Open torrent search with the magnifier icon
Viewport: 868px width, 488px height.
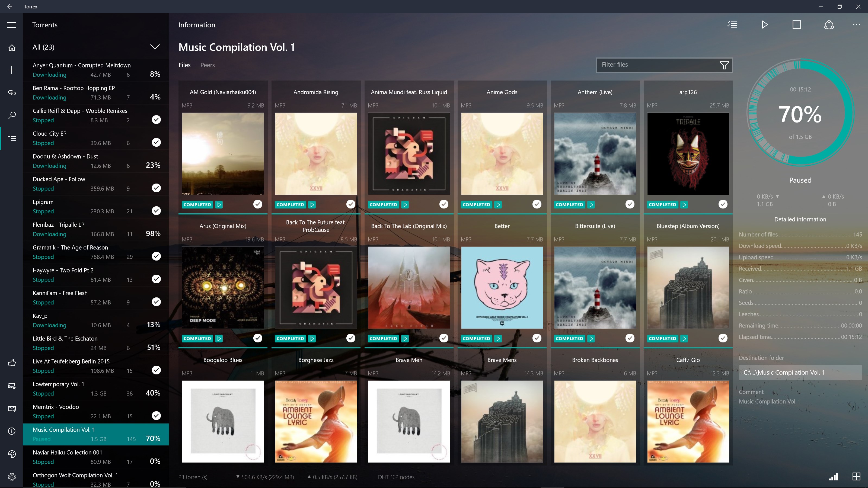(12, 115)
